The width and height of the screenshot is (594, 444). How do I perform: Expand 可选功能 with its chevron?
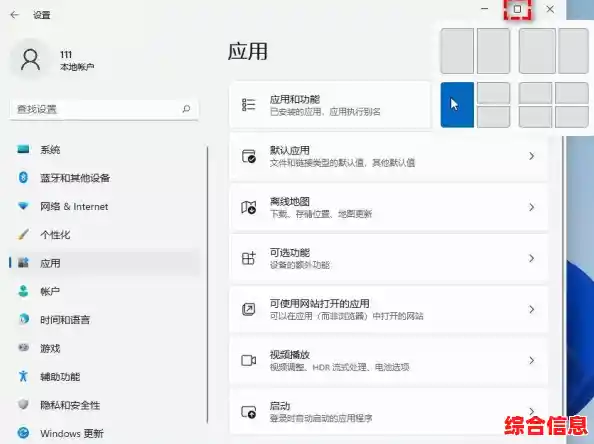tap(531, 258)
